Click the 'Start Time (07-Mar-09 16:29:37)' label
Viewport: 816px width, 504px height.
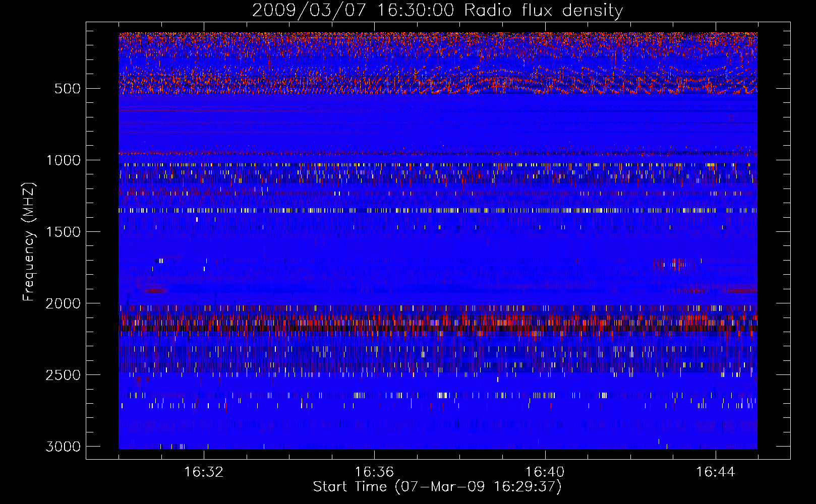[x=437, y=487]
